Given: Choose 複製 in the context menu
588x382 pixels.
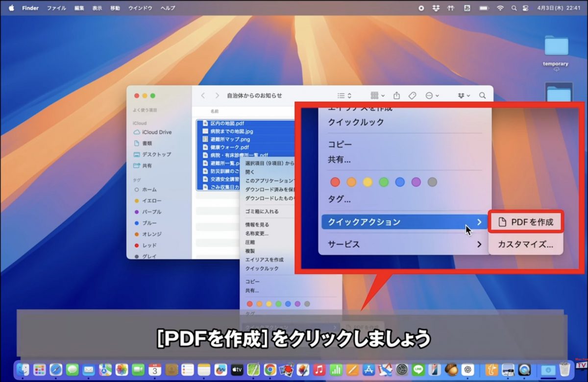Looking at the screenshot, I should (250, 251).
